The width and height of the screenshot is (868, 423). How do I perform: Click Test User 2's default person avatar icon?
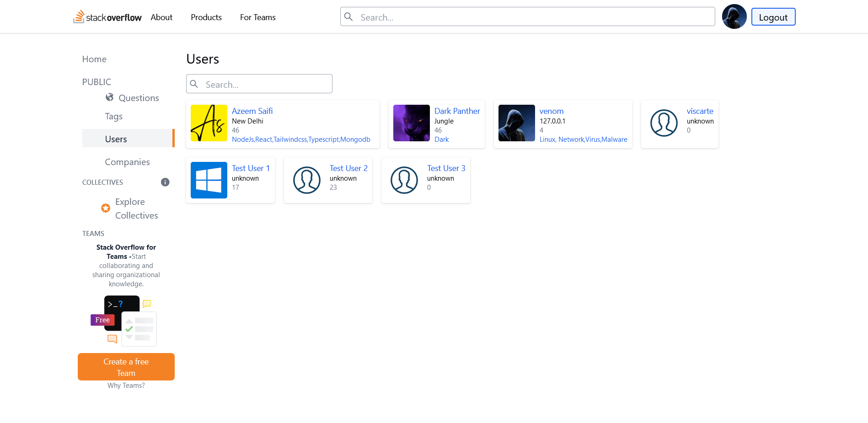pyautogui.click(x=307, y=180)
